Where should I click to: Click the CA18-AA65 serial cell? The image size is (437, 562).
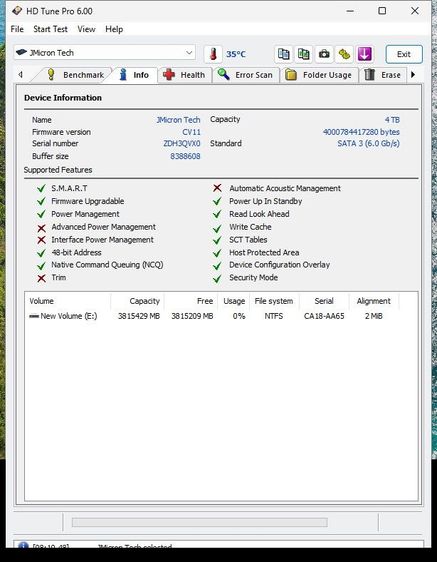324,316
